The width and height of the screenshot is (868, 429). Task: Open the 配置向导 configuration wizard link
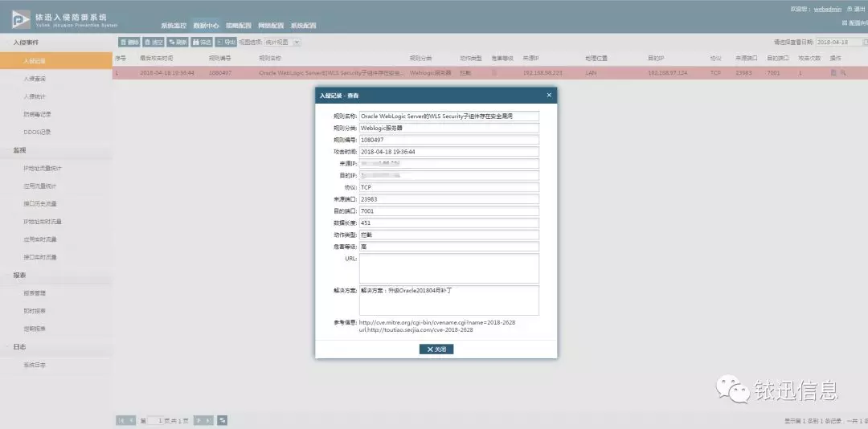(855, 23)
